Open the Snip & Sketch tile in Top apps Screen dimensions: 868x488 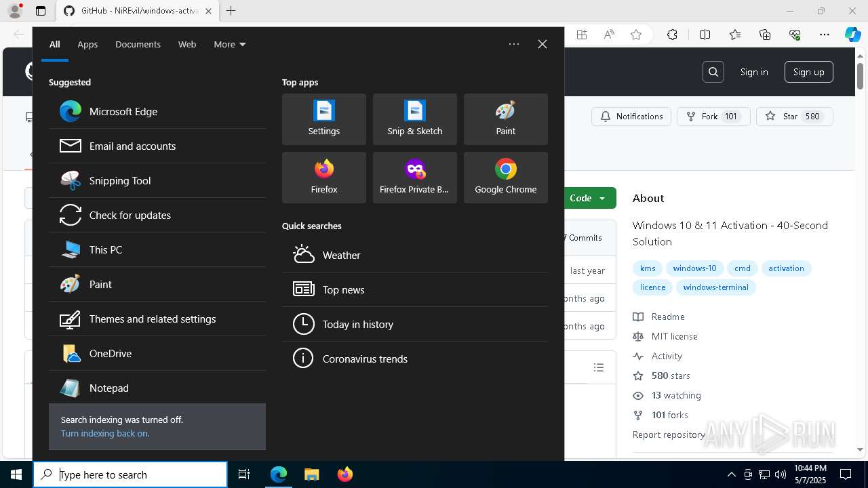(415, 119)
